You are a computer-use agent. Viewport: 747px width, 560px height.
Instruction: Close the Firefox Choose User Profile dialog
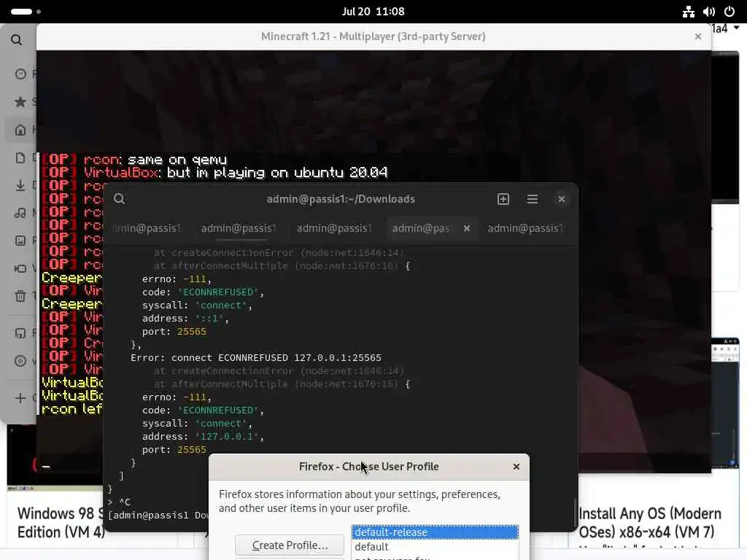516,467
